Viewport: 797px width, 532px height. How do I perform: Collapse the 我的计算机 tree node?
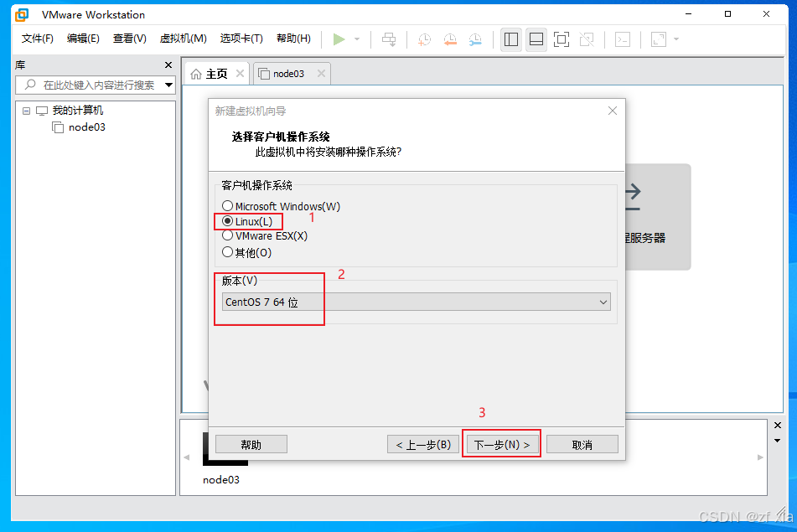27,111
